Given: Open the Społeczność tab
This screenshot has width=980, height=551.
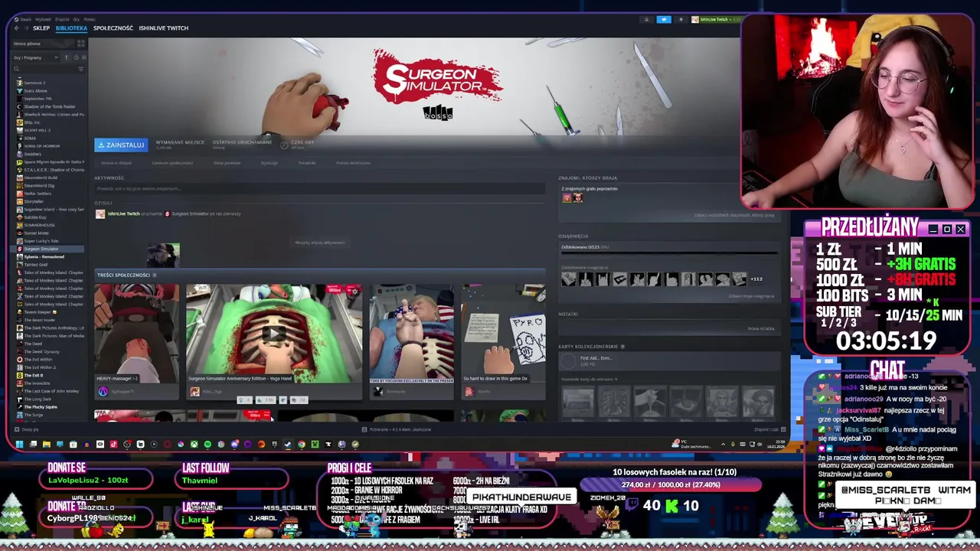Looking at the screenshot, I should pos(113,28).
